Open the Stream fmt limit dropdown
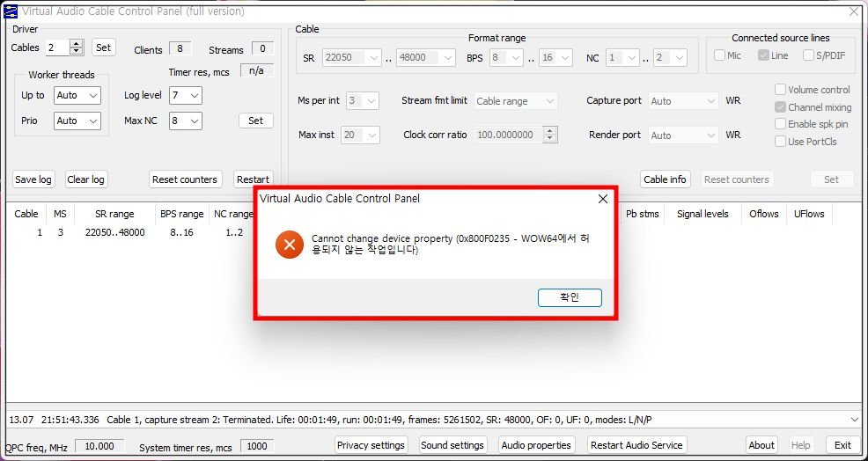 515,100
